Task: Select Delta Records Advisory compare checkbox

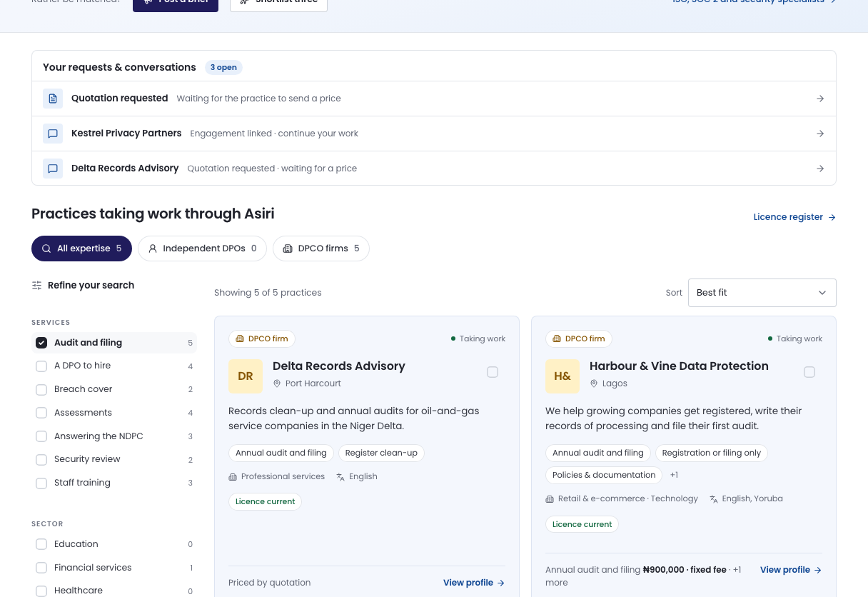Action: [x=493, y=372]
